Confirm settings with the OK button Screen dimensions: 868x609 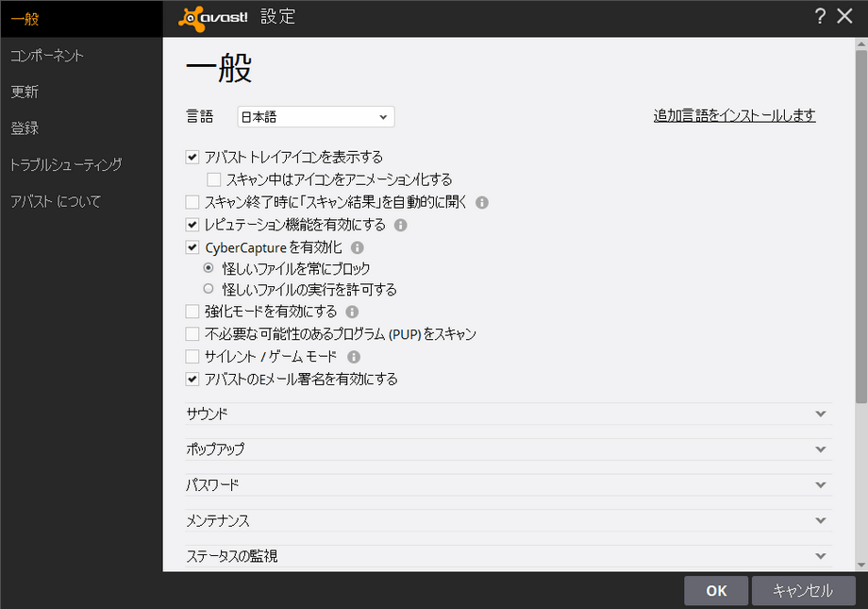point(716,591)
